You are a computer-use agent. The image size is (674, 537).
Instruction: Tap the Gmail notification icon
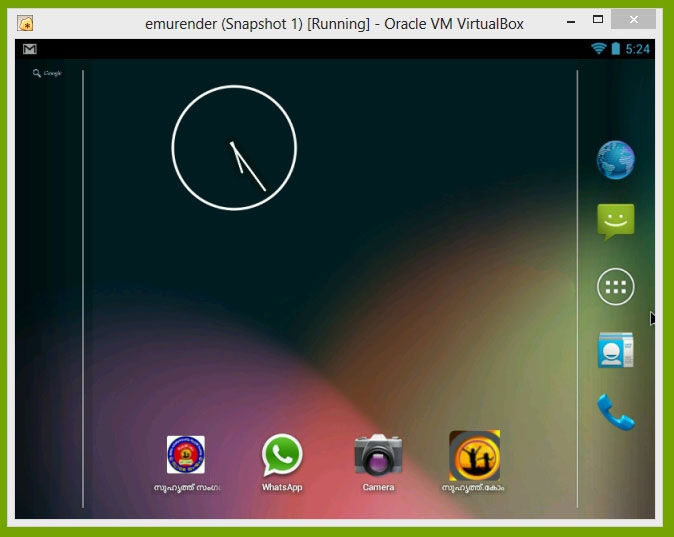pos(30,49)
